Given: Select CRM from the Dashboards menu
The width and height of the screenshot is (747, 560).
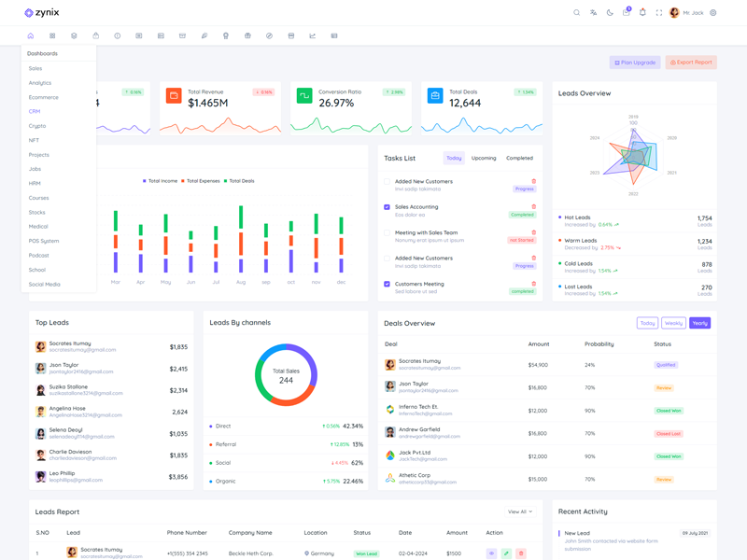Looking at the screenshot, I should point(35,111).
